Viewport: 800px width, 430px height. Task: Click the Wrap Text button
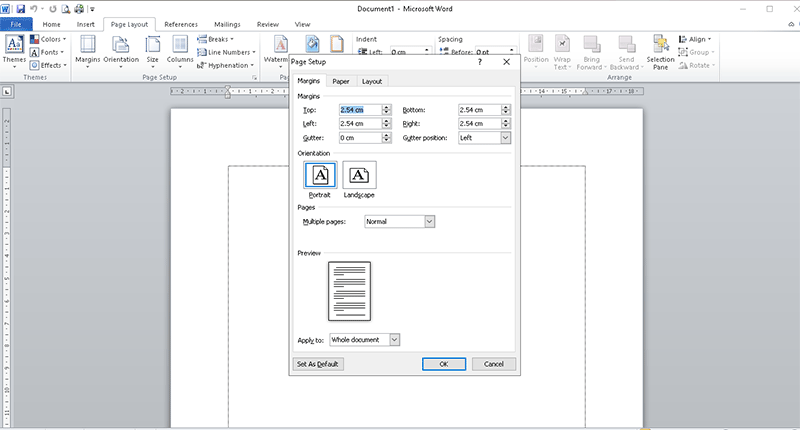[x=562, y=52]
